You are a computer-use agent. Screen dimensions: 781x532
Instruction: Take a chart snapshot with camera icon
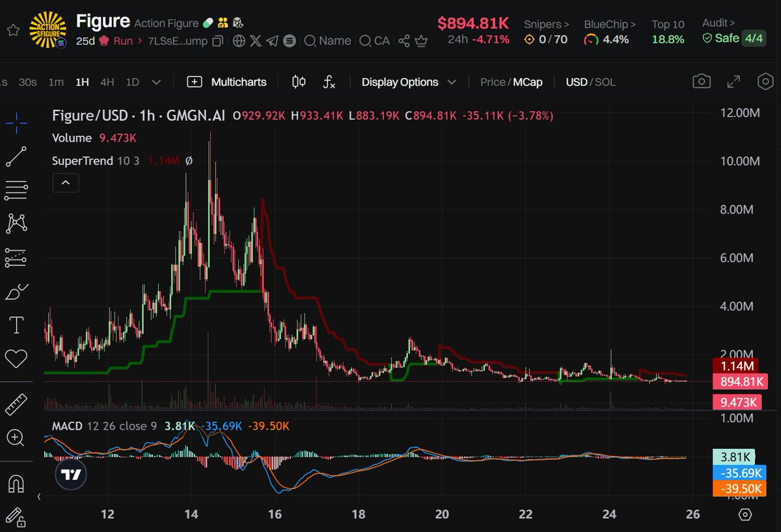click(x=701, y=81)
